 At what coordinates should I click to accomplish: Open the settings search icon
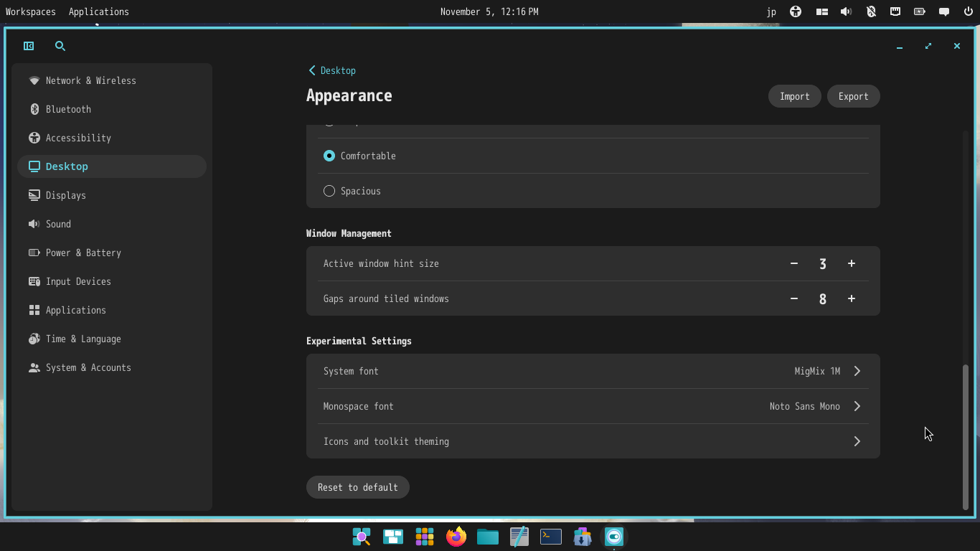(60, 46)
